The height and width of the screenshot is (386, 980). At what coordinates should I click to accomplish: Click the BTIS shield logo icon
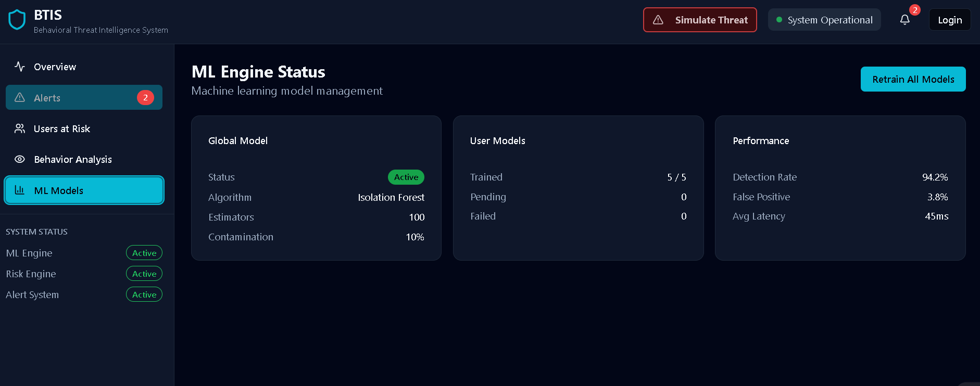point(17,20)
